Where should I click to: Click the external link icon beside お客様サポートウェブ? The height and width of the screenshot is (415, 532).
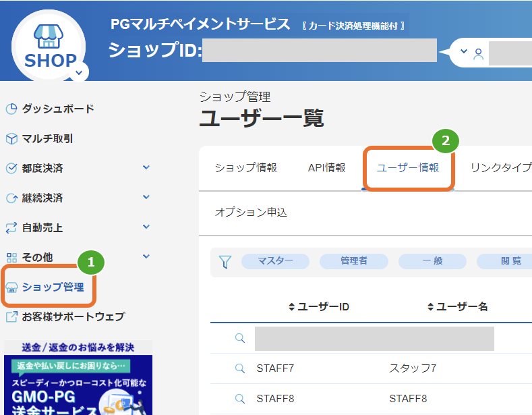click(11, 317)
